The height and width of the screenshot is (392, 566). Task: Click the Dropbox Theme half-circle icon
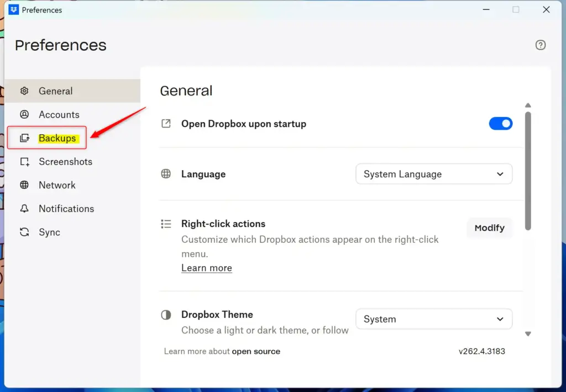click(x=166, y=315)
